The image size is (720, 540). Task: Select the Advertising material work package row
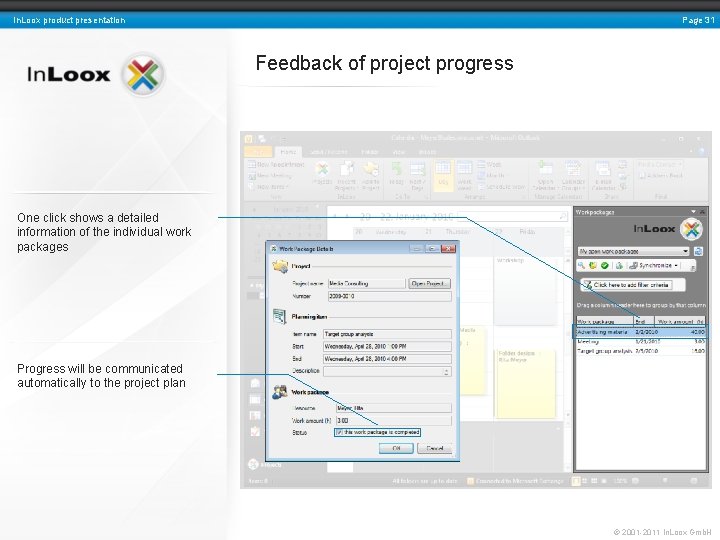(x=640, y=332)
